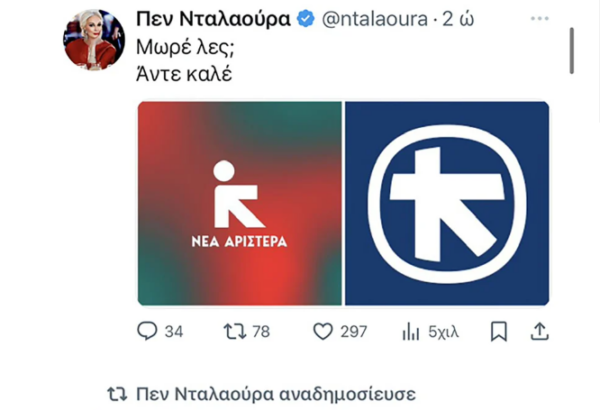This screenshot has height=410, width=600.
Task: Click the retweet count 78
Action: (x=261, y=332)
